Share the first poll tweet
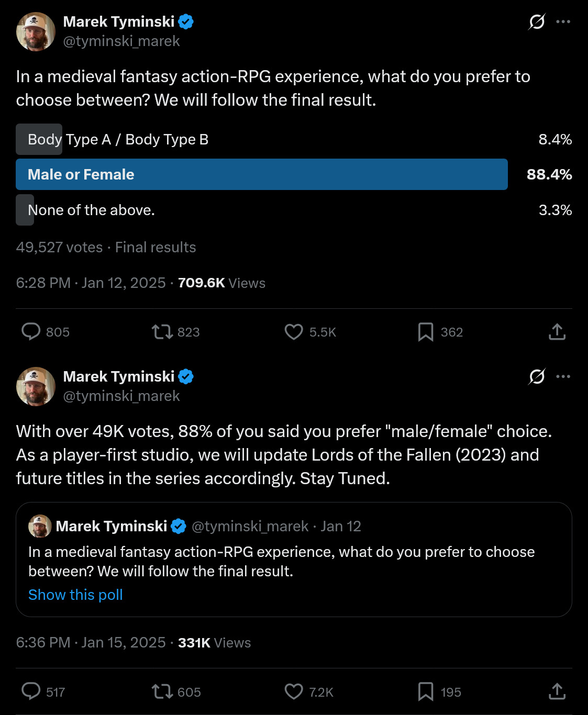Image resolution: width=588 pixels, height=715 pixels. pyautogui.click(x=557, y=332)
